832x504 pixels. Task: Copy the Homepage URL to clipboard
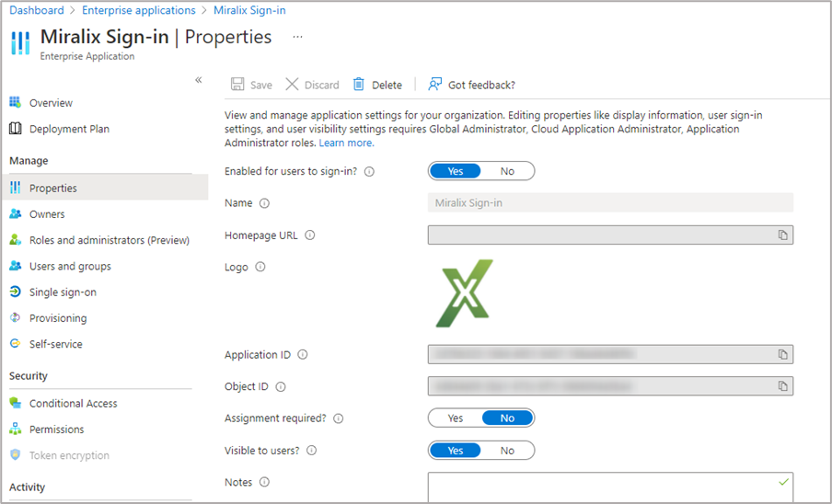click(782, 235)
